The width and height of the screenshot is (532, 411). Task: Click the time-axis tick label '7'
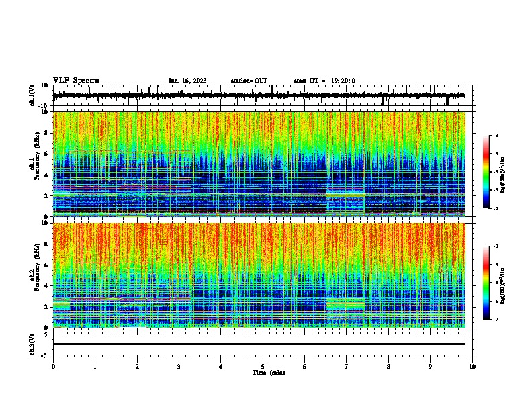pyautogui.click(x=347, y=367)
